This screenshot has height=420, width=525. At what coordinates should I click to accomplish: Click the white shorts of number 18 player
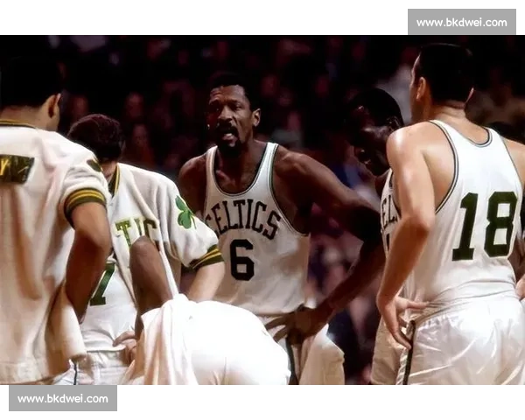[464, 341]
